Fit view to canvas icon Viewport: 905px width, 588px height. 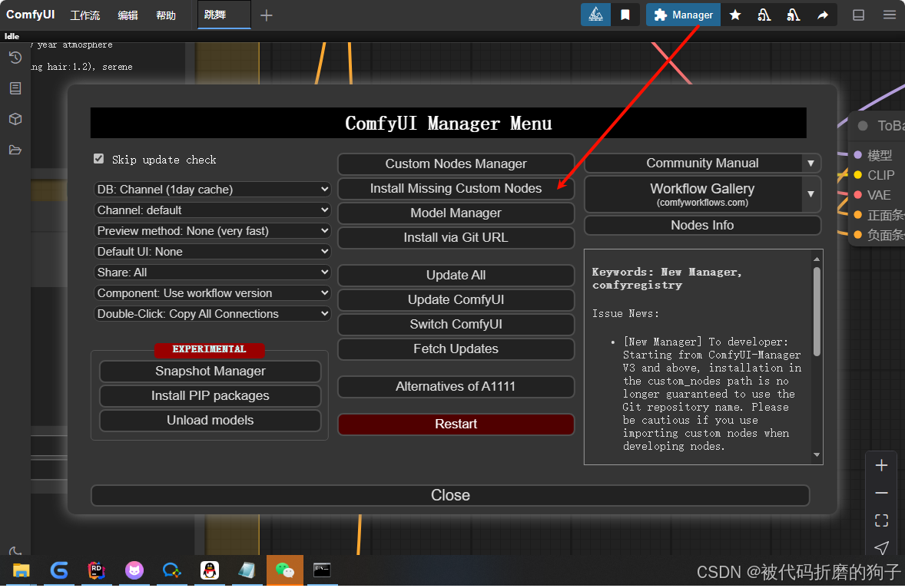(x=881, y=520)
